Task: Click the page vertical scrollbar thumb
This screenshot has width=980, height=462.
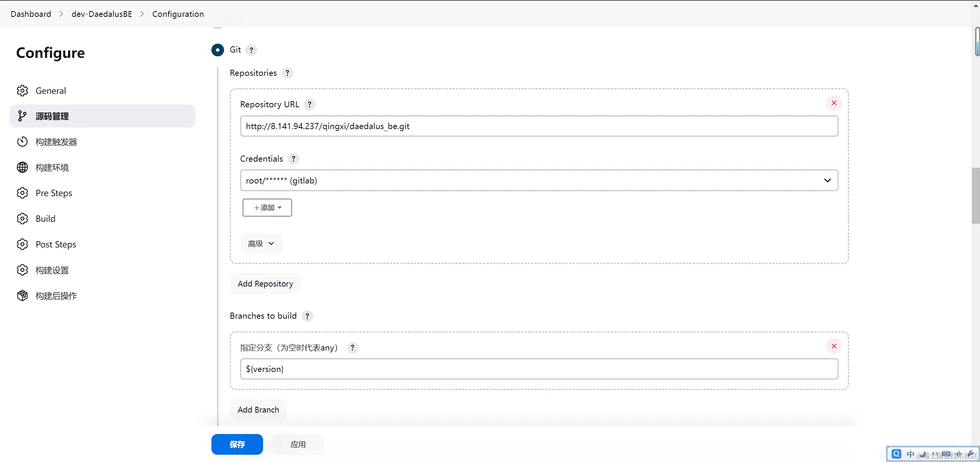Action: 975,195
